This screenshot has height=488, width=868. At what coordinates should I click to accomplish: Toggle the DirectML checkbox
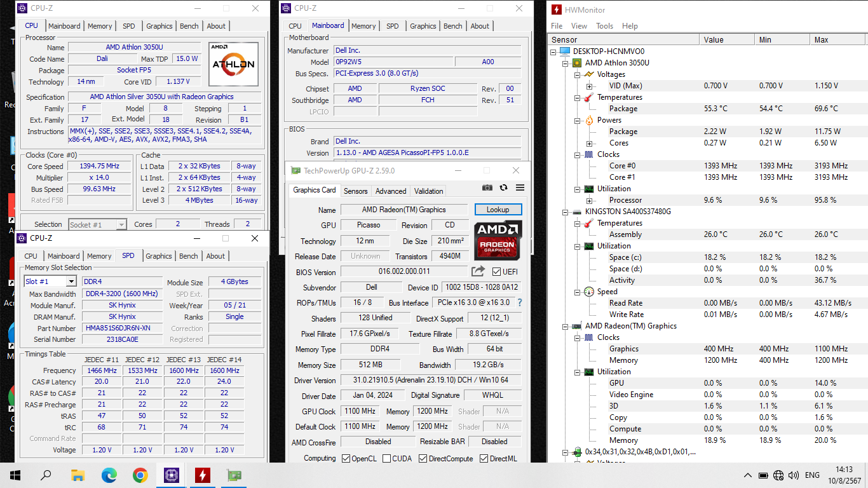click(x=484, y=459)
